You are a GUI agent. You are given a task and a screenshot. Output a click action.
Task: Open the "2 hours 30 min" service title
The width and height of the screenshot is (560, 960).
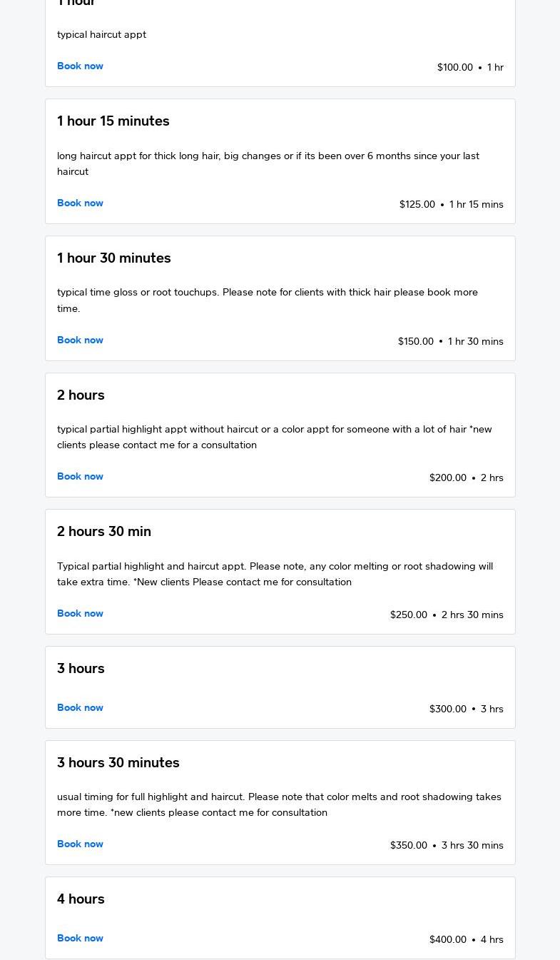[x=104, y=532]
